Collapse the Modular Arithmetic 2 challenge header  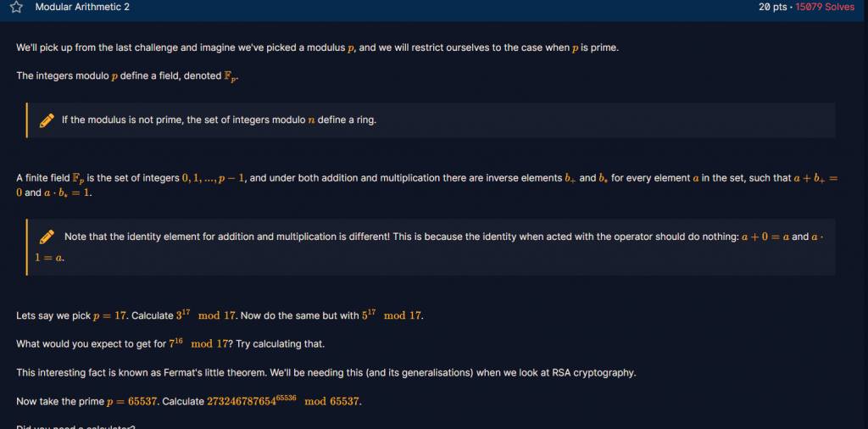tap(424, 8)
